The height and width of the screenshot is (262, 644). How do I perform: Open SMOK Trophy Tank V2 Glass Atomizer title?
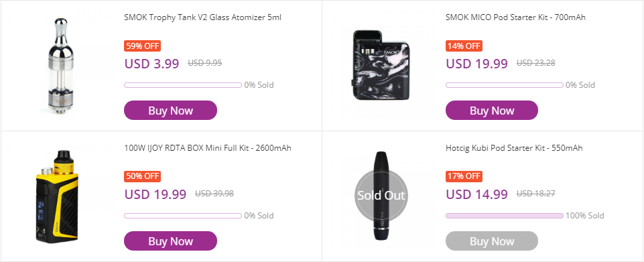coord(203,17)
